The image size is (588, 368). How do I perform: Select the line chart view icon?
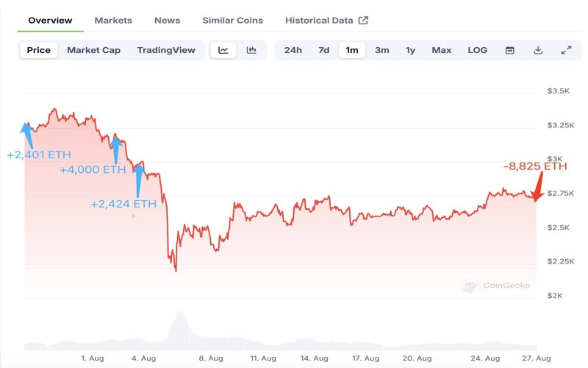point(223,50)
